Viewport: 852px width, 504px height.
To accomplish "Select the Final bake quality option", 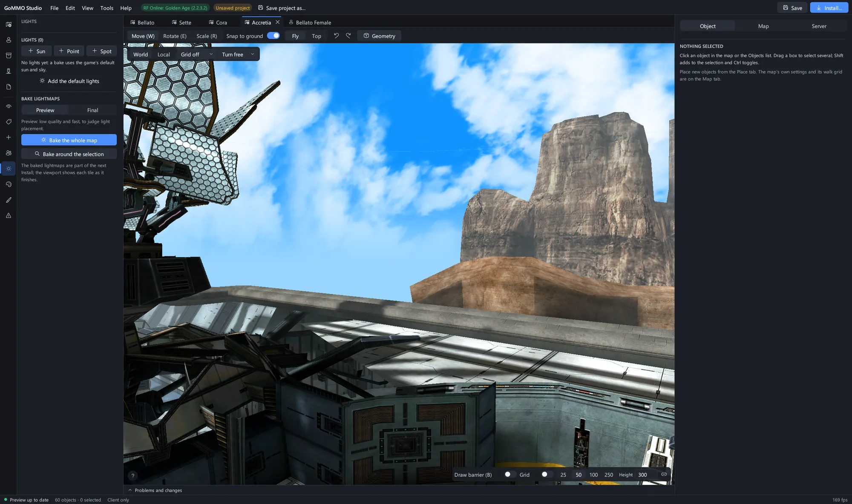I will (x=92, y=110).
